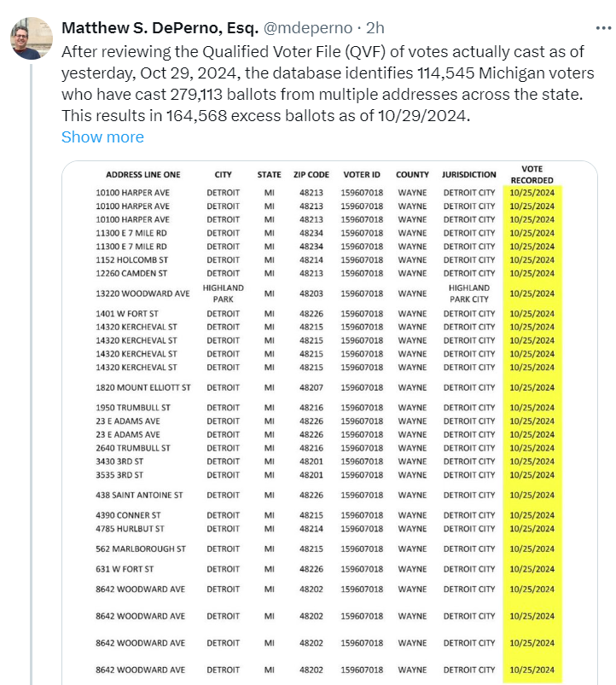Click the ZIP CODE column header
This screenshot has height=685, width=616.
click(311, 175)
